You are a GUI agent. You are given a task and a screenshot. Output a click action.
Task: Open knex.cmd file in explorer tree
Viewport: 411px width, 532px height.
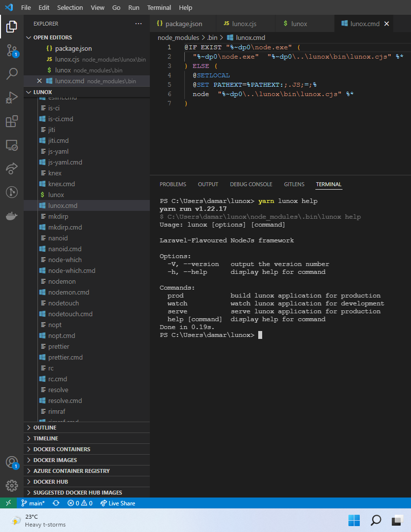(x=87, y=184)
